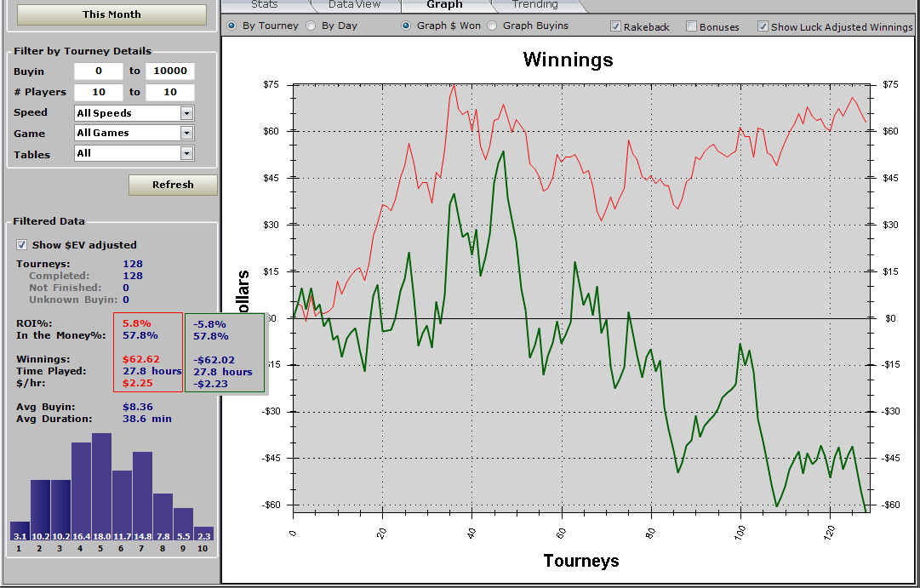Image resolution: width=920 pixels, height=588 pixels.
Task: Uncheck Show $EV adjusted checkbox
Action: pyautogui.click(x=22, y=245)
